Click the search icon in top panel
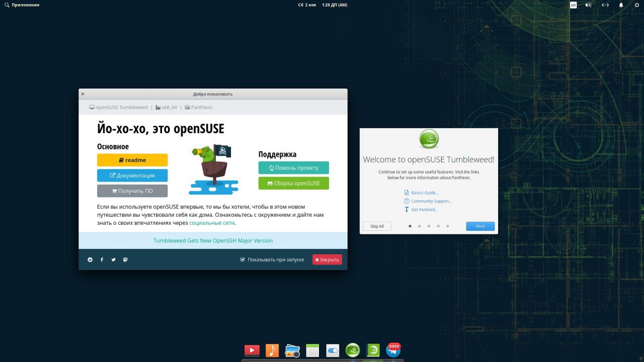 pyautogui.click(x=7, y=5)
